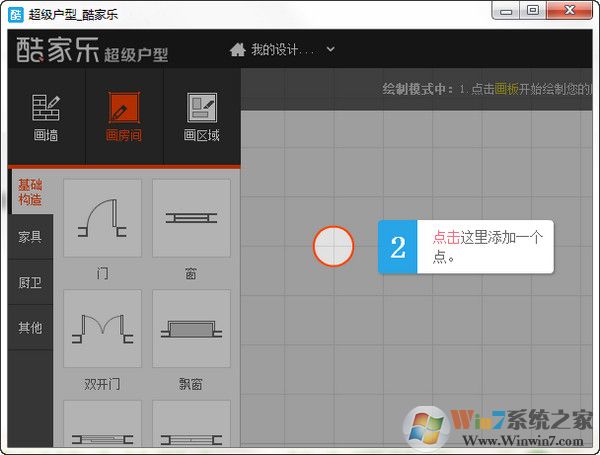Switch to the 其他 category tab

click(30, 328)
